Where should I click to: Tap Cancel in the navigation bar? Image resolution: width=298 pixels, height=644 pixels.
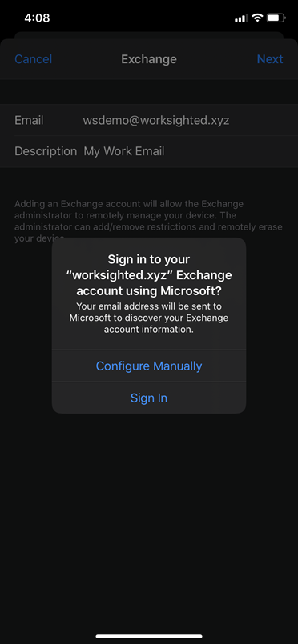point(34,59)
